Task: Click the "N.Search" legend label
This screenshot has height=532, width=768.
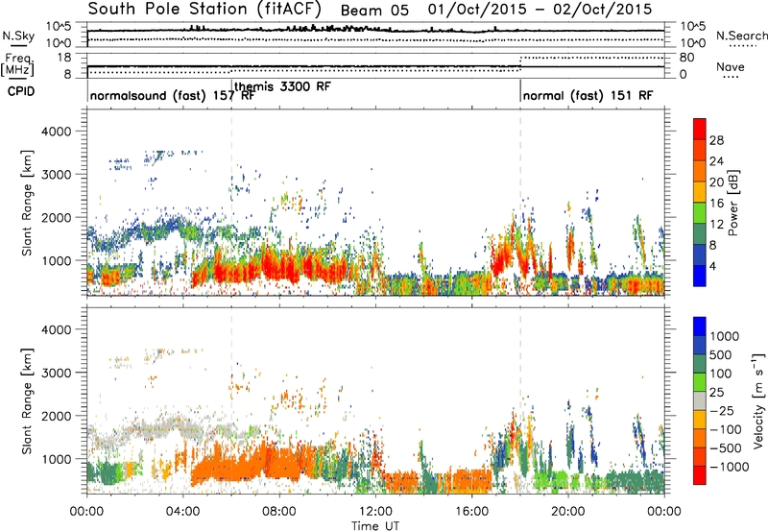Action: click(741, 36)
